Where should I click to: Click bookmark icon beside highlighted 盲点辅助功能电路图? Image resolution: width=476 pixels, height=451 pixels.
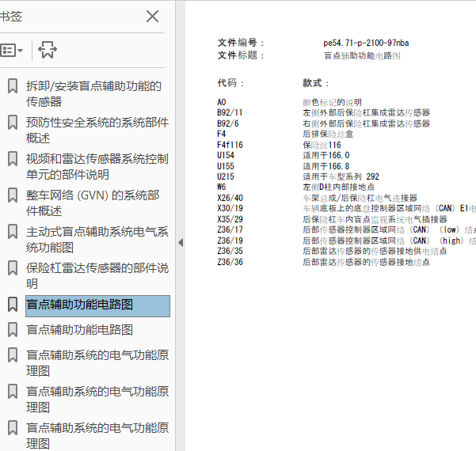pyautogui.click(x=13, y=305)
